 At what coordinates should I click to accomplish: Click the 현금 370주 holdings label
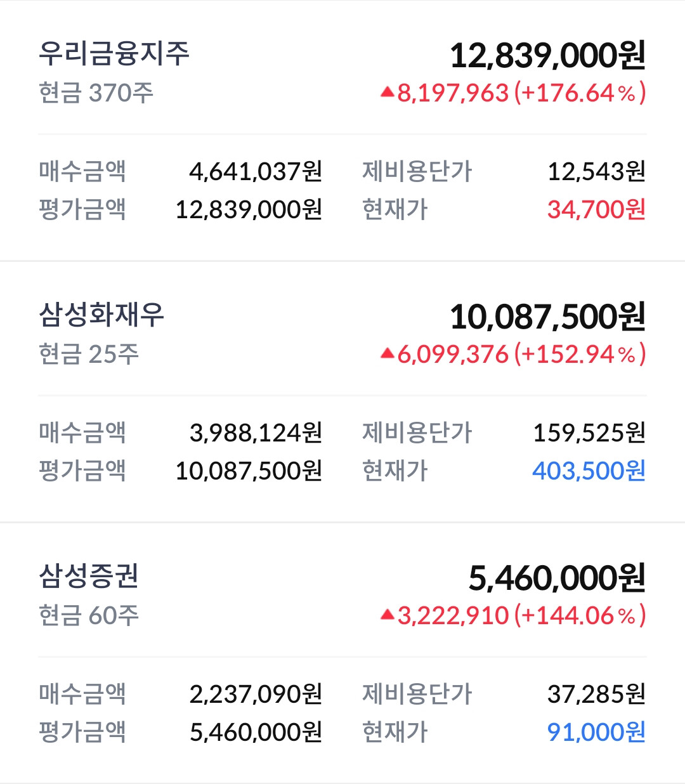[96, 93]
